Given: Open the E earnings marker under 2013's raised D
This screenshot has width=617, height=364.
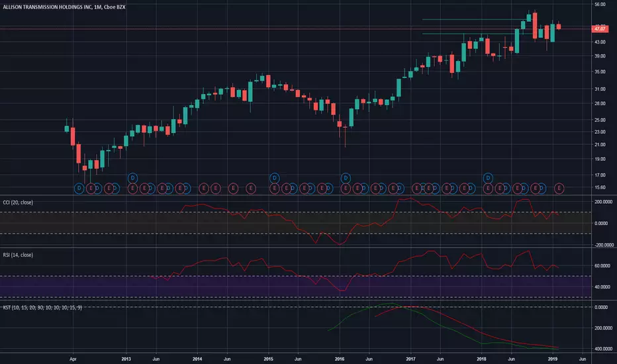Looking at the screenshot, I should click(x=132, y=189).
